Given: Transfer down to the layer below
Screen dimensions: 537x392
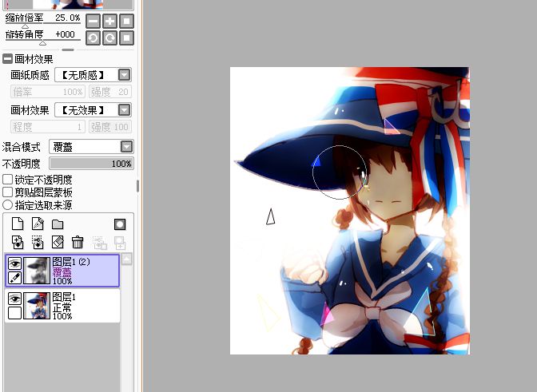Looking at the screenshot, I should [18, 242].
